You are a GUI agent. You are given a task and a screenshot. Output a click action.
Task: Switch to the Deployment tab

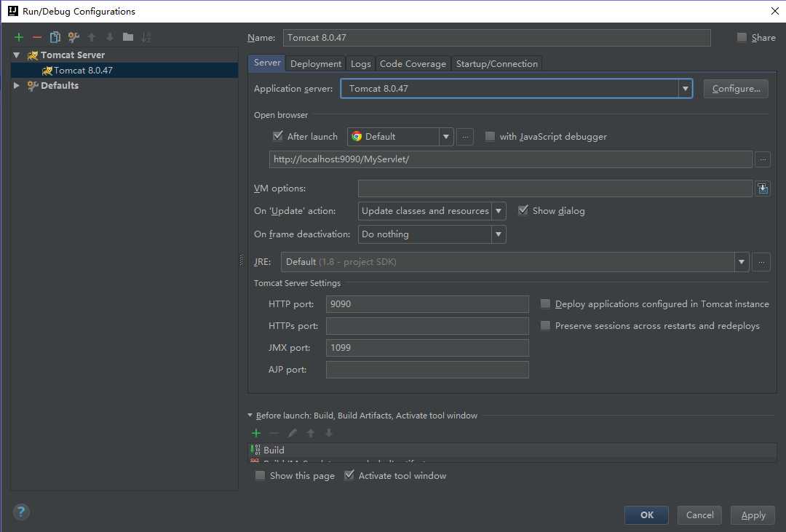click(x=316, y=63)
